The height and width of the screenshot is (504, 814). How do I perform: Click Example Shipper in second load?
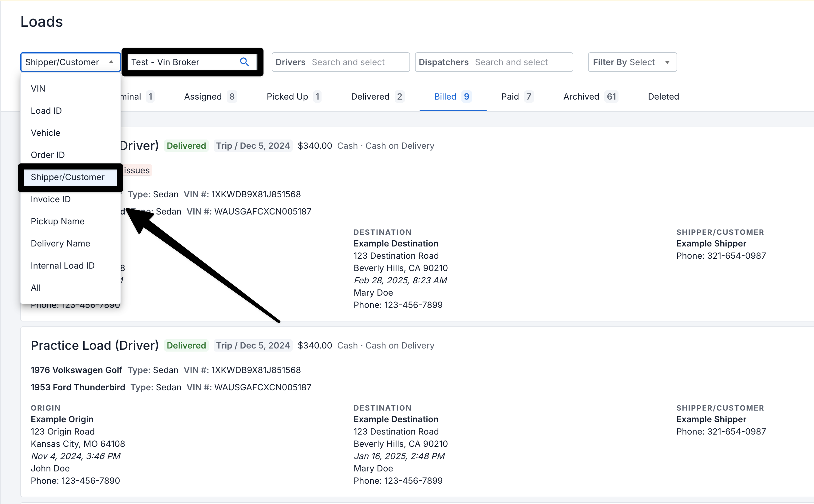(x=711, y=419)
